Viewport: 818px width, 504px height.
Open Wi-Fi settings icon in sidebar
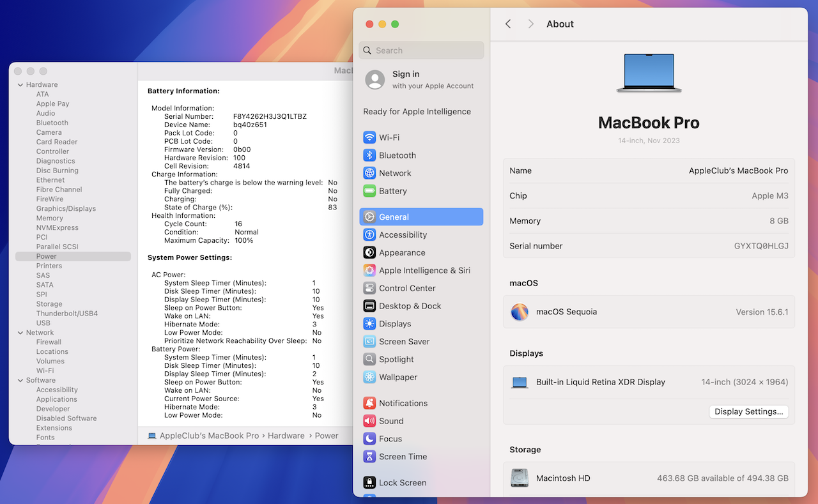click(x=369, y=137)
